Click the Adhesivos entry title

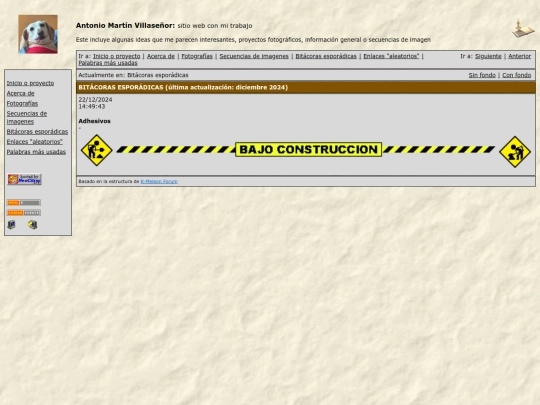pyautogui.click(x=94, y=121)
